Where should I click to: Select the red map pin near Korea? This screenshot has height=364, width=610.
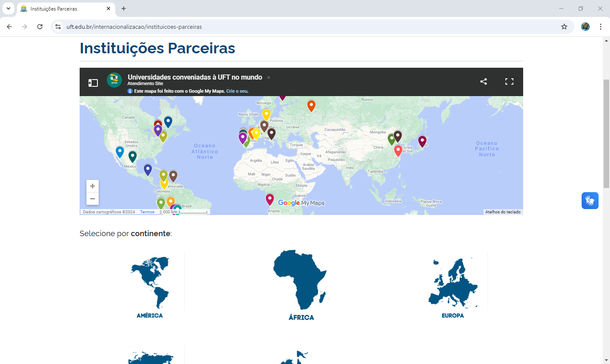point(398,150)
